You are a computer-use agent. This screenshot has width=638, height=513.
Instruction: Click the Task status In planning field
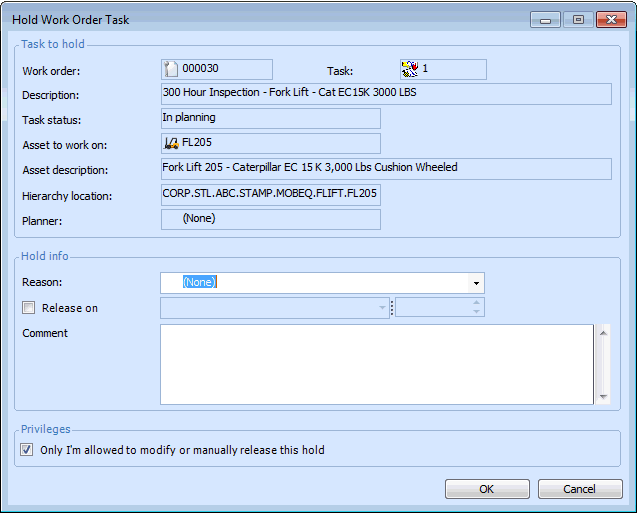coord(271,118)
